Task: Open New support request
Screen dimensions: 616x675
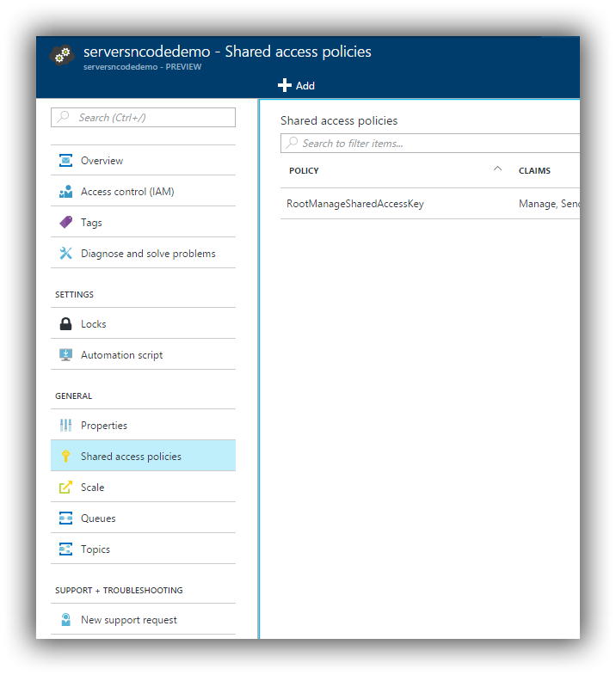Action: click(143, 620)
